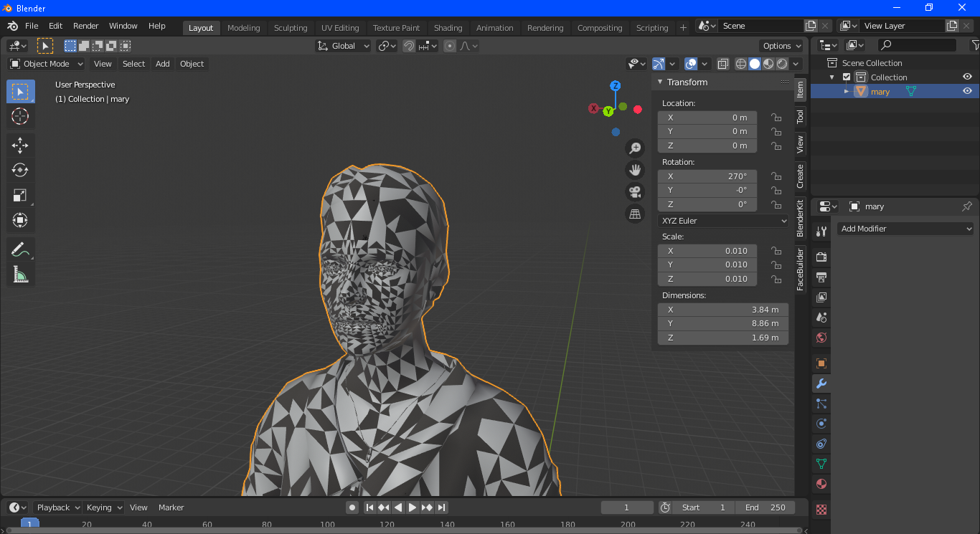
Task: Choose the Annotate tool
Action: point(20,249)
